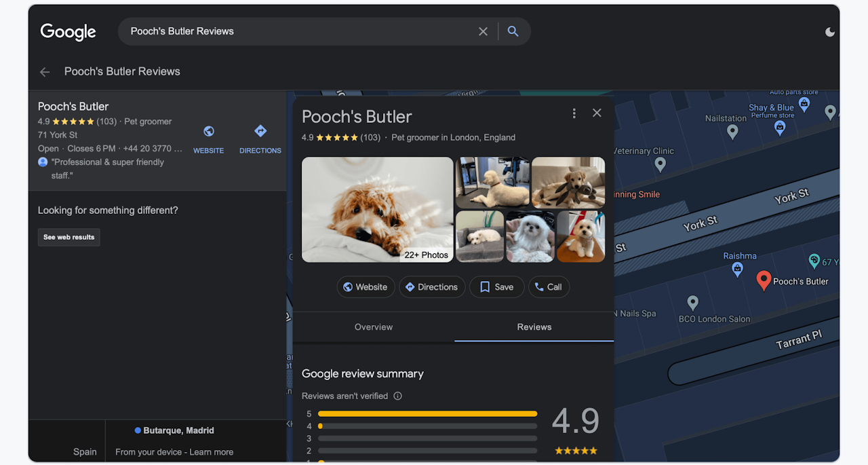Click the magnifier search icon
868x465 pixels.
[x=513, y=31]
